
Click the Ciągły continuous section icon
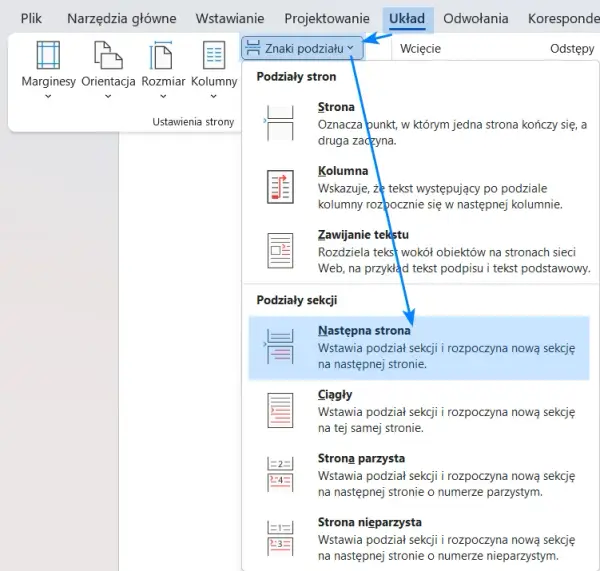pos(280,410)
